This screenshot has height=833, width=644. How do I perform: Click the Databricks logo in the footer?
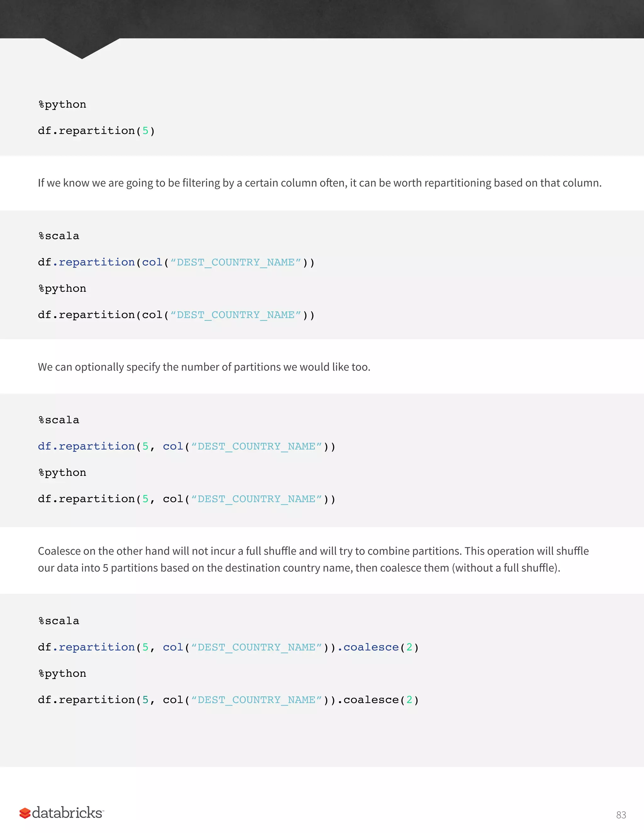[x=61, y=813]
